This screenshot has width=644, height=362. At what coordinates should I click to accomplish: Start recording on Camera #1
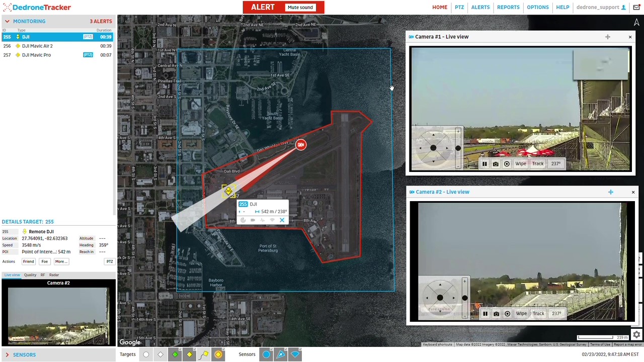507,163
